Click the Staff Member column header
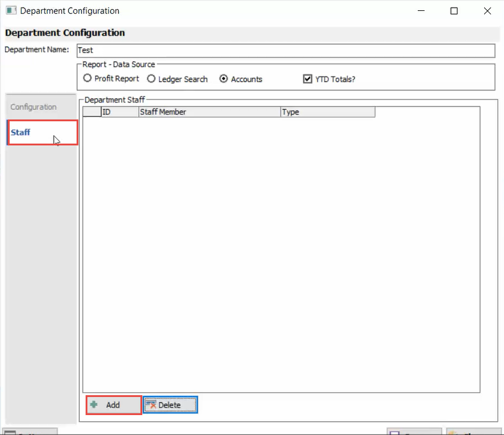 coord(209,112)
